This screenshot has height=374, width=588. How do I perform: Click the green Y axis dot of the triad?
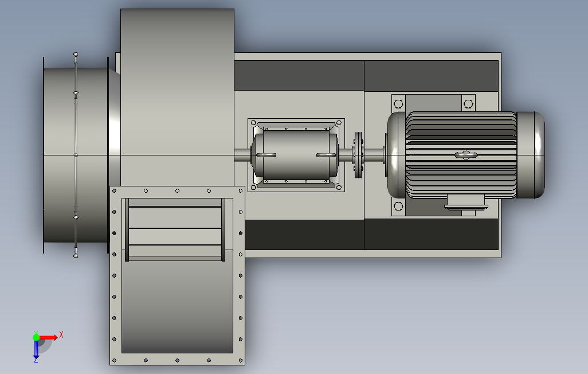[x=36, y=337]
